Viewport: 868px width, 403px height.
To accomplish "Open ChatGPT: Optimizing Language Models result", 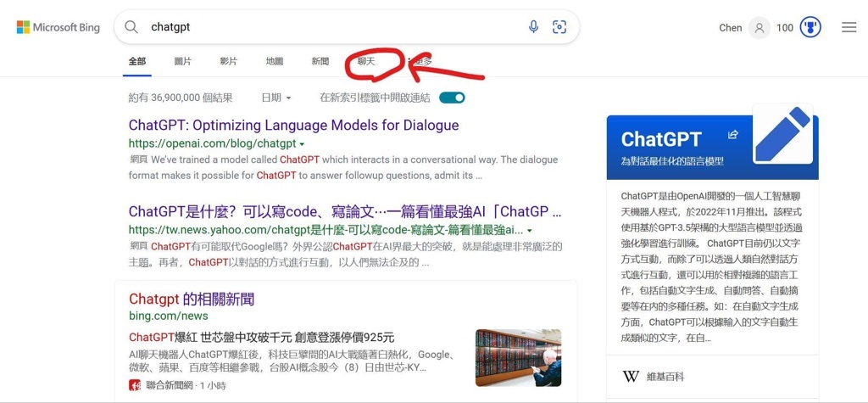I will click(293, 126).
